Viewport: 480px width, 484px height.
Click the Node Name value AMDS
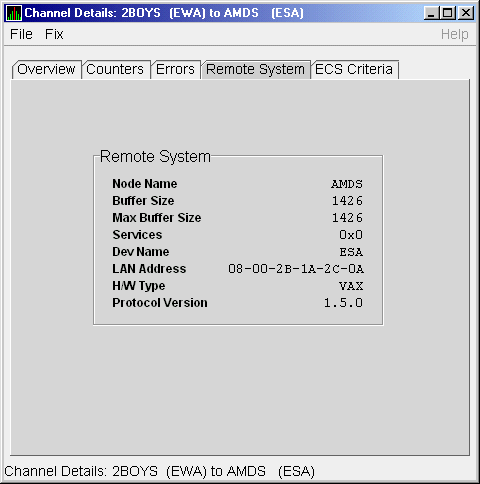pyautogui.click(x=347, y=184)
